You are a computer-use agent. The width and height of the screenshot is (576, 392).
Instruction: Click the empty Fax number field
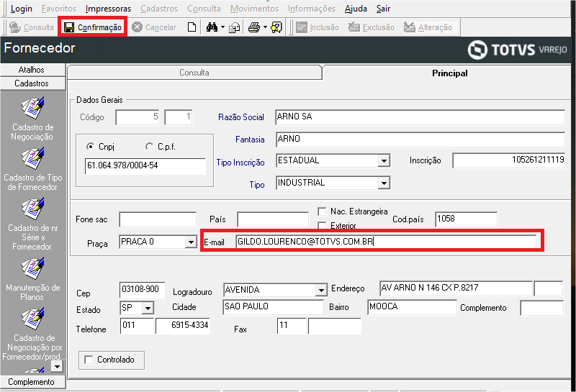[335, 326]
